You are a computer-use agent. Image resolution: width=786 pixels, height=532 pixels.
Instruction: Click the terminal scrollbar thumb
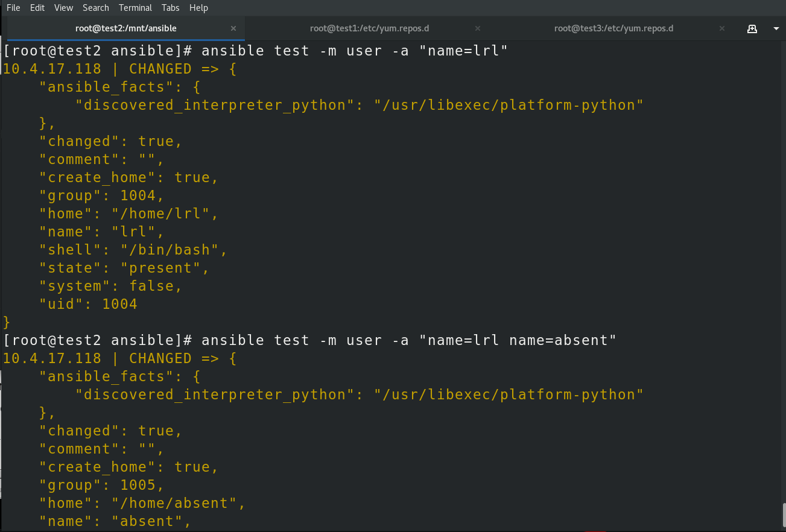coord(784,515)
